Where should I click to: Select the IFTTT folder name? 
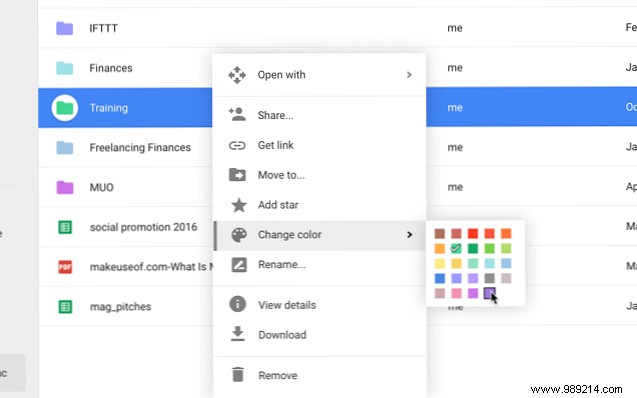pos(104,28)
